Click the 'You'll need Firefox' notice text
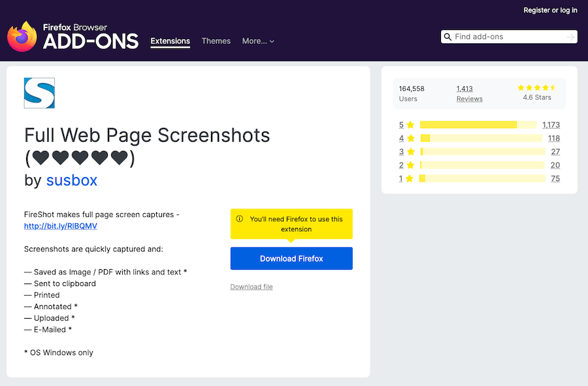The width and height of the screenshot is (588, 386). [296, 224]
